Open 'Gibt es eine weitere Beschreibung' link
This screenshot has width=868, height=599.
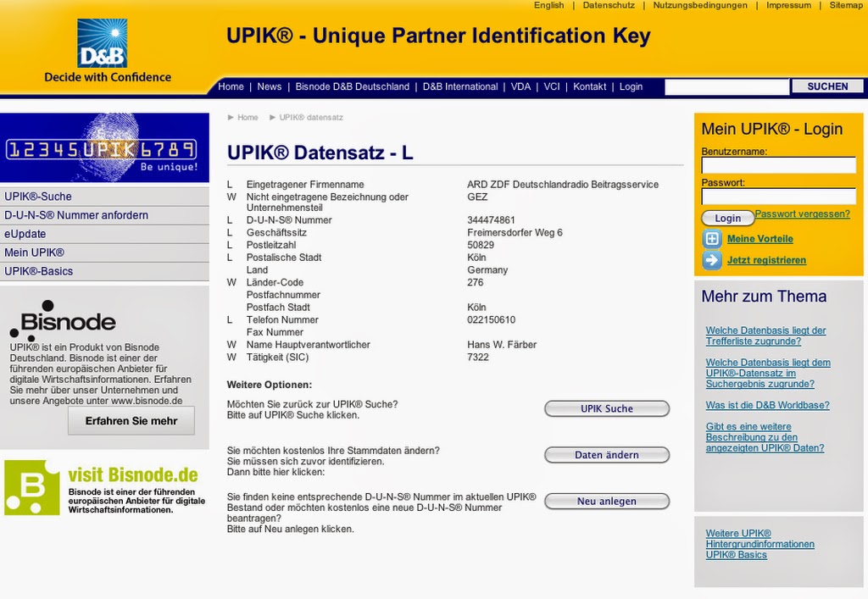[765, 437]
